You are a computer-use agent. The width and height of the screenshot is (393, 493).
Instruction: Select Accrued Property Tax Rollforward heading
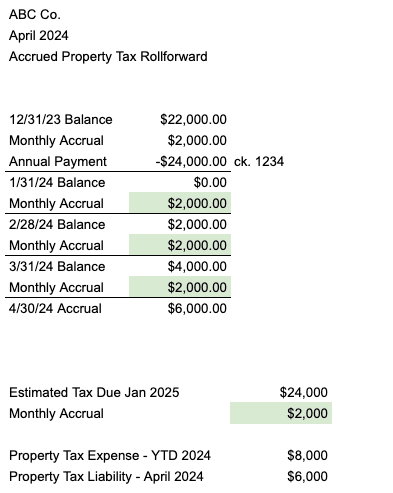coord(108,57)
